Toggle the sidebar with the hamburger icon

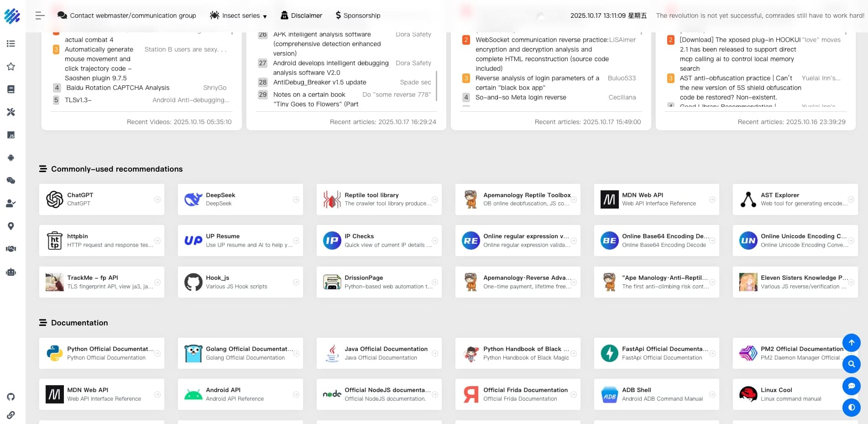[40, 16]
